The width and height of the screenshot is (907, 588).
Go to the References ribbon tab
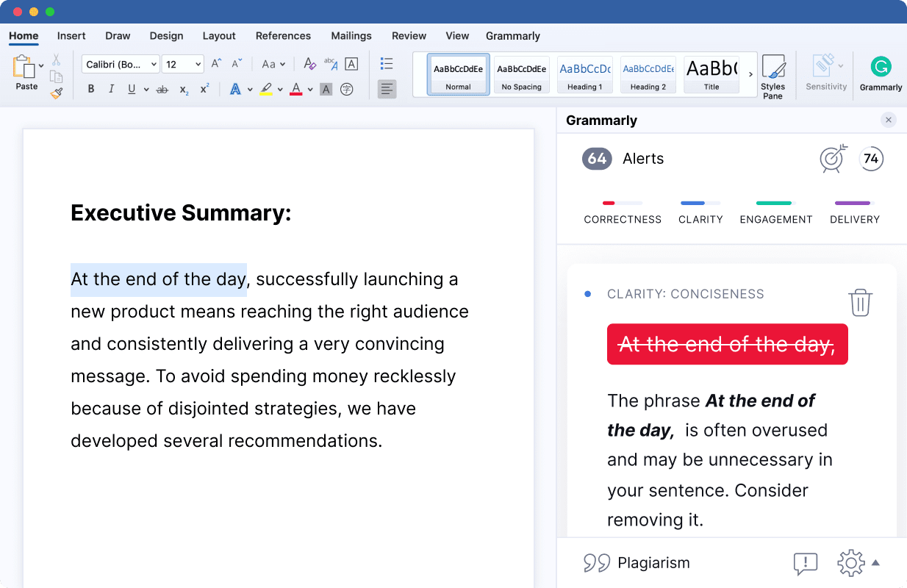[283, 35]
